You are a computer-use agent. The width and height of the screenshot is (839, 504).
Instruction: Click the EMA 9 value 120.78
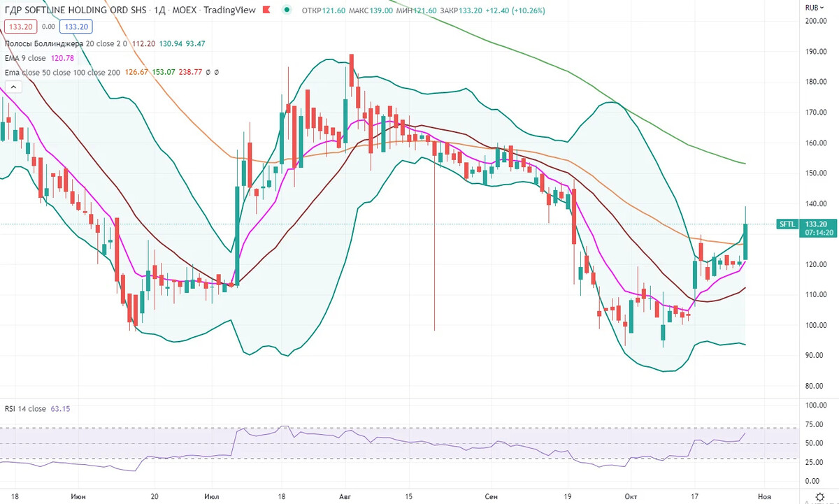click(x=62, y=57)
